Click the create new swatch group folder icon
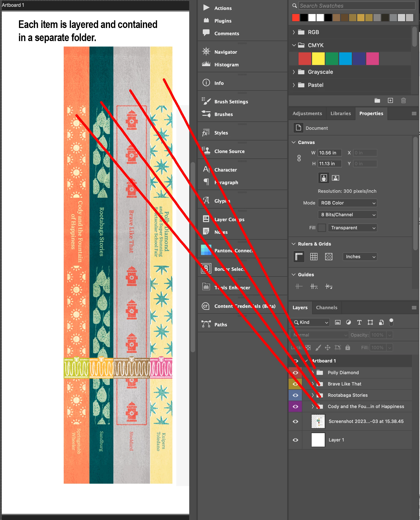Image resolution: width=420 pixels, height=520 pixels. click(x=377, y=101)
